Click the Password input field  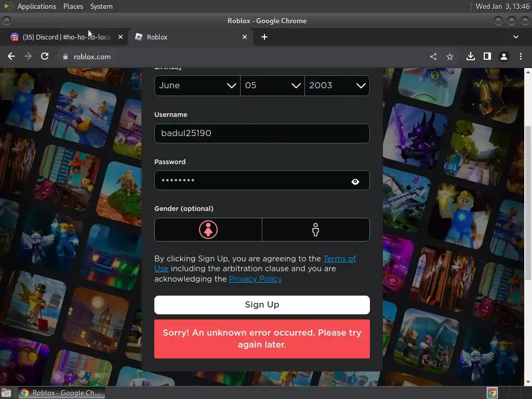coord(262,180)
